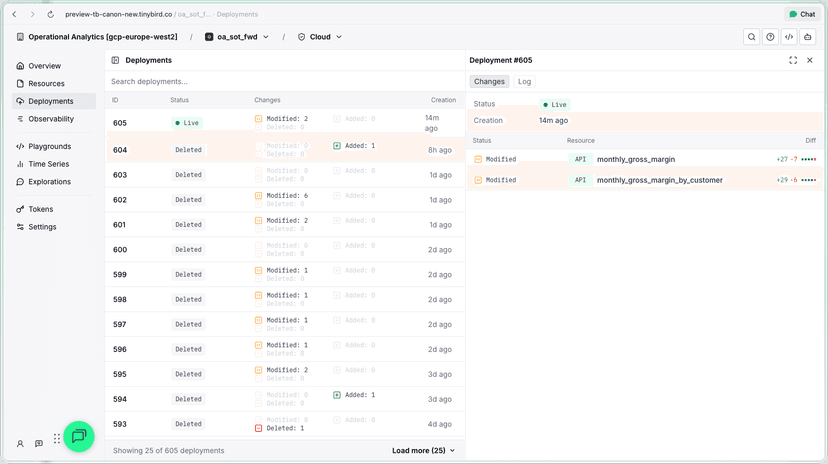Select deployment row 602
Viewport: 828px width, 464px height.
(x=285, y=200)
